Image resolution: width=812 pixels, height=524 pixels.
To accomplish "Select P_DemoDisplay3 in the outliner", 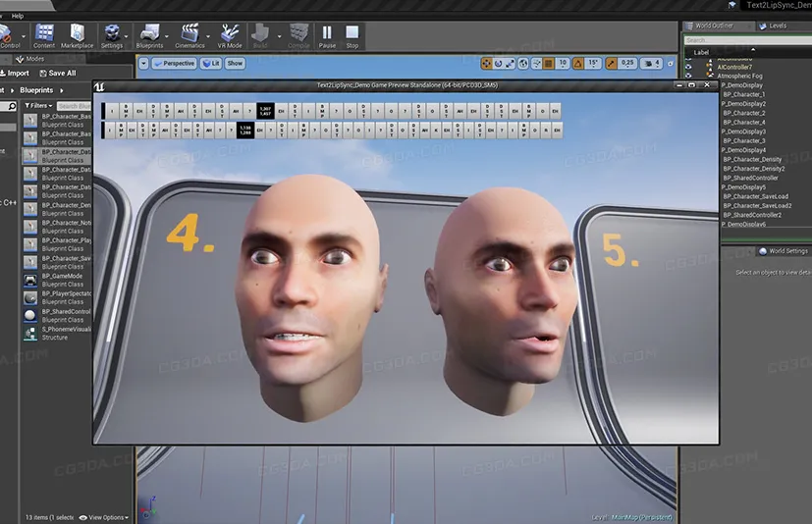I will click(743, 131).
